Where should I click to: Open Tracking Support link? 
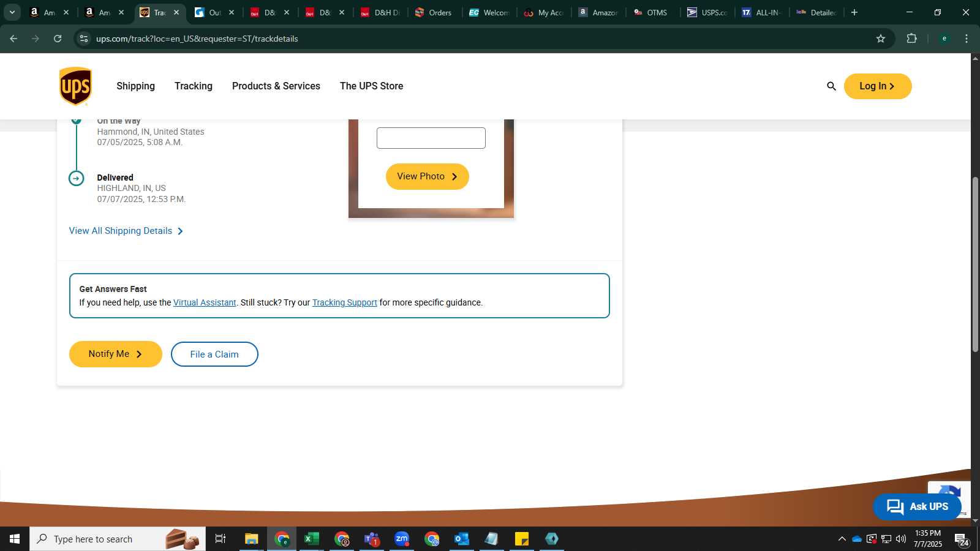tap(345, 302)
